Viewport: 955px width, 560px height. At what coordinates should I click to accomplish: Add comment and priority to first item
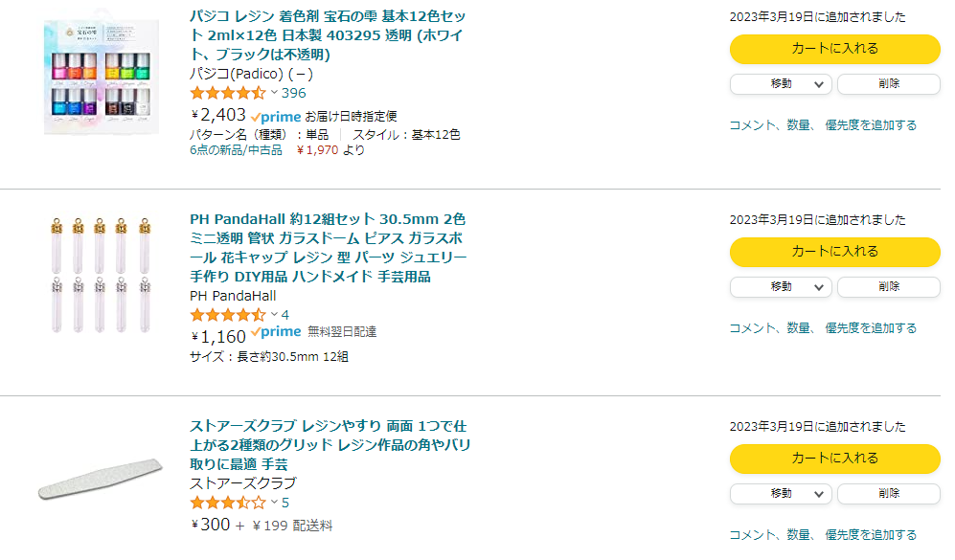pyautogui.click(x=822, y=125)
